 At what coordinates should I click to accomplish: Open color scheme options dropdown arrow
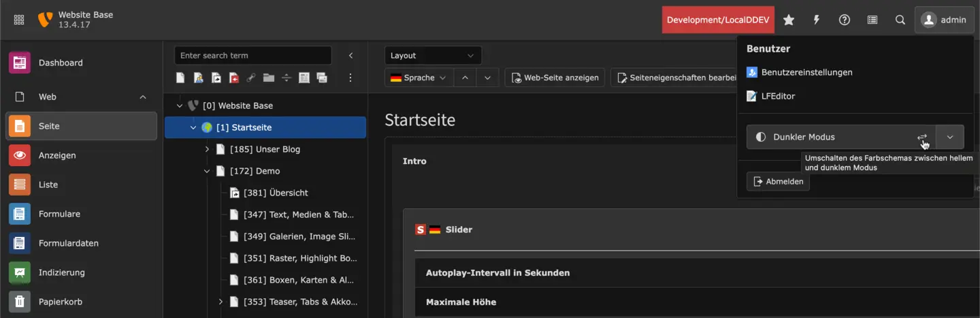point(950,137)
